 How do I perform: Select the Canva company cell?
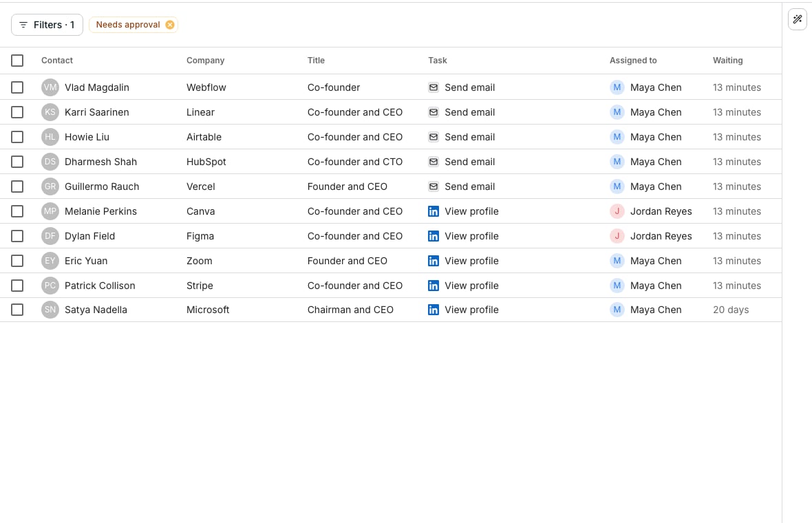click(x=200, y=211)
